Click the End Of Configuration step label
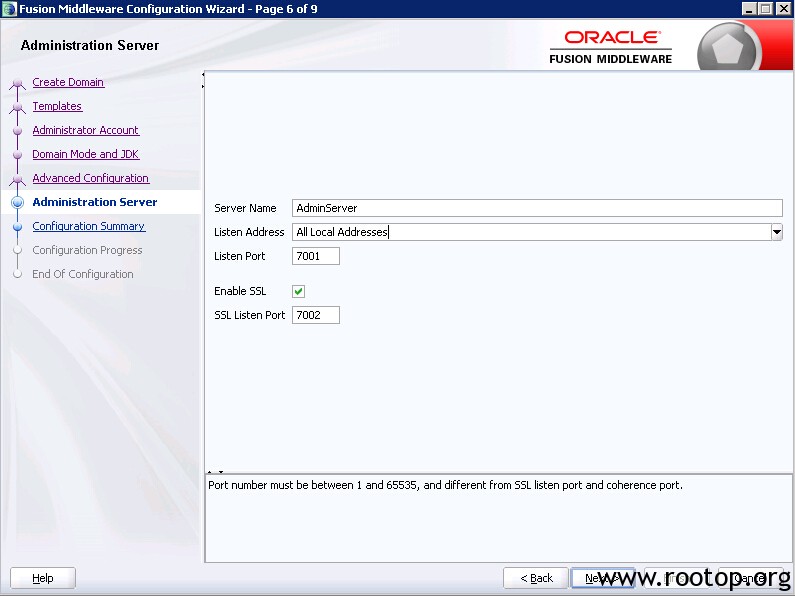Viewport: 795px width, 596px height. pyautogui.click(x=83, y=274)
